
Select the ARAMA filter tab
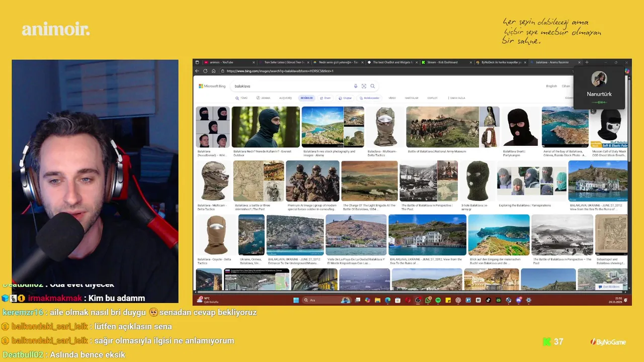tap(264, 98)
